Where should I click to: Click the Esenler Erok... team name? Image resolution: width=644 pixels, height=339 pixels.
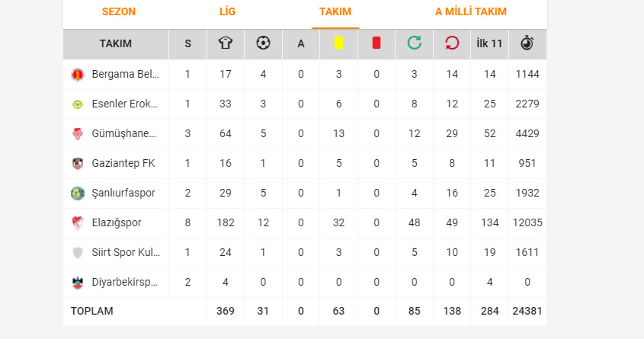point(124,104)
